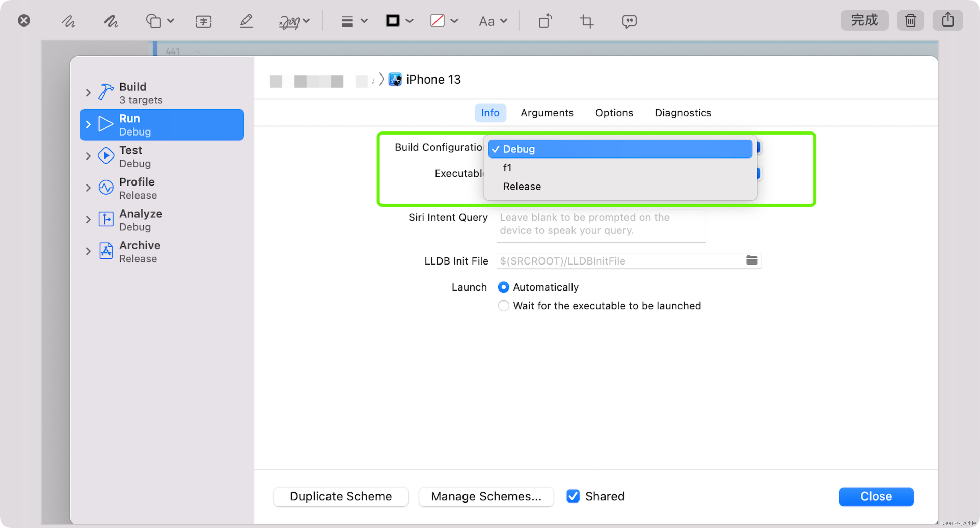980x528 pixels.
Task: Click the Test diamond play icon
Action: pos(106,156)
